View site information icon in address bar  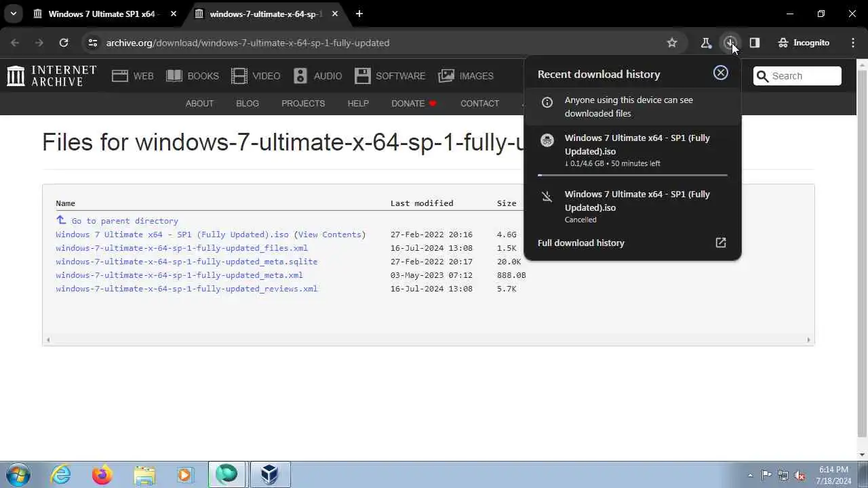(93, 43)
